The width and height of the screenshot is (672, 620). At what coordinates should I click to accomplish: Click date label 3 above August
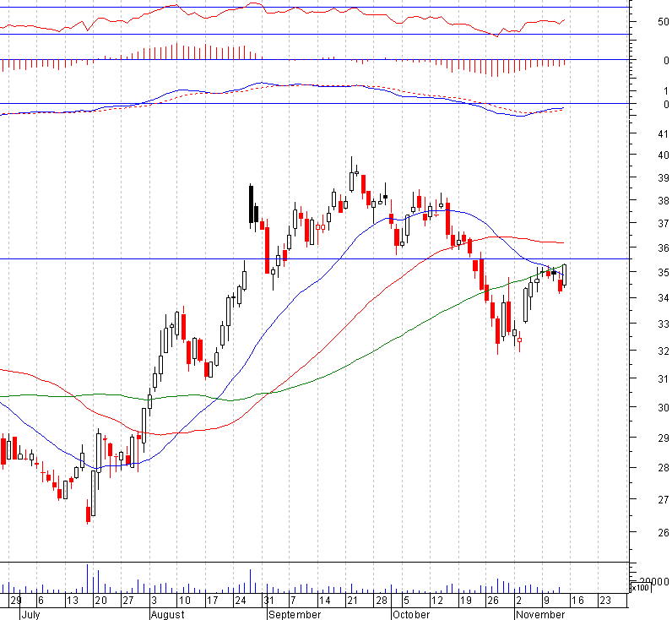[x=154, y=601]
